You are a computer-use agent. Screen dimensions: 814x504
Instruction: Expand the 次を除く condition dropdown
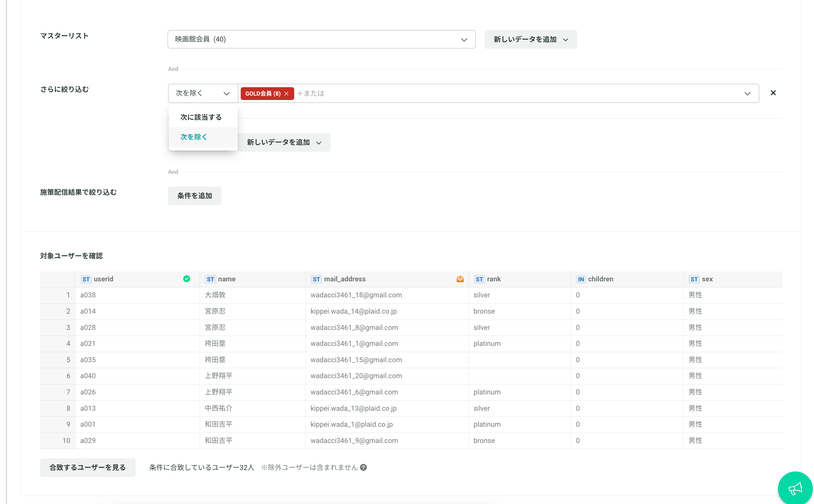tap(203, 93)
